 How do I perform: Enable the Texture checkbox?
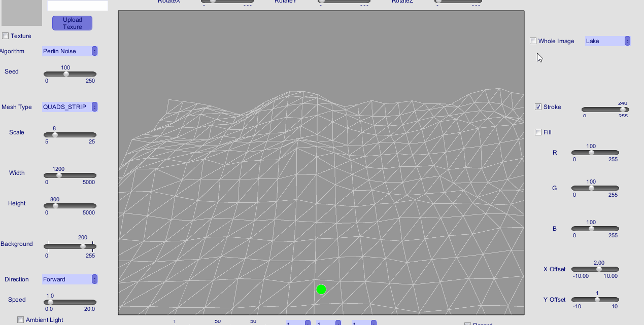click(6, 36)
